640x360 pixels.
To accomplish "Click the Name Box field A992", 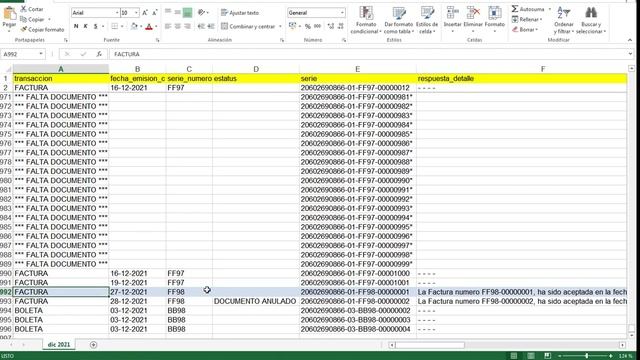I will [20, 54].
